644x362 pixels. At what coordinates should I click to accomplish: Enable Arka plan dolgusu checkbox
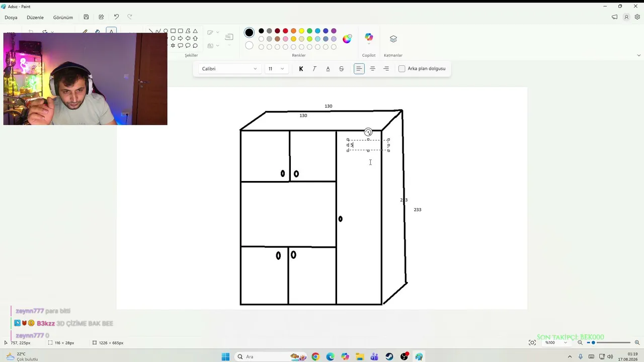(x=402, y=69)
